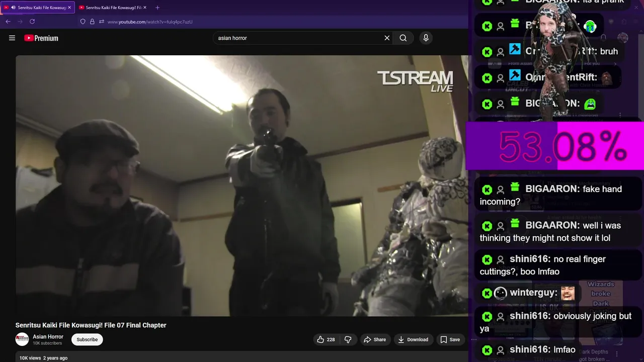Switch to the first Senritsu Kaiki tab
Viewport: 644px width, 362px height.
[38, 8]
